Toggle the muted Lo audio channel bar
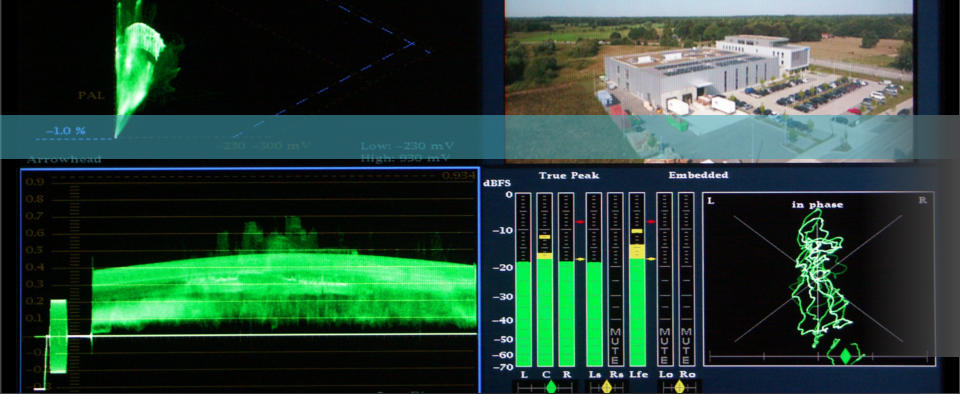The image size is (960, 394). [x=664, y=280]
